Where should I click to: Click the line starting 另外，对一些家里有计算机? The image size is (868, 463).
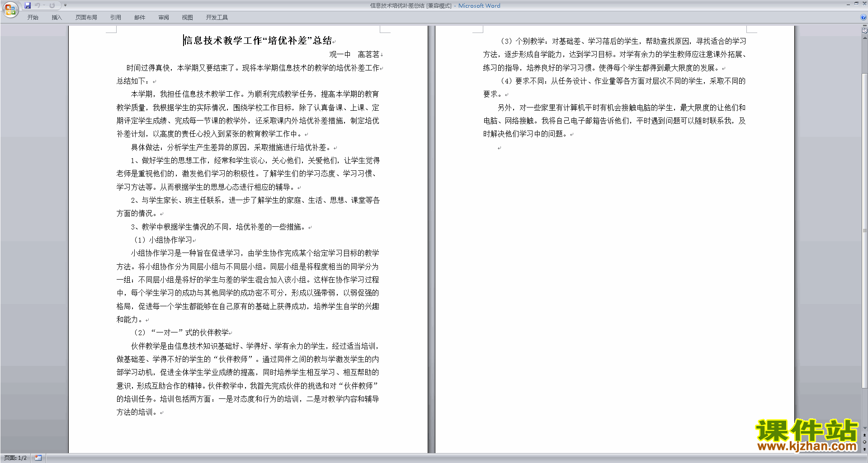(x=622, y=108)
